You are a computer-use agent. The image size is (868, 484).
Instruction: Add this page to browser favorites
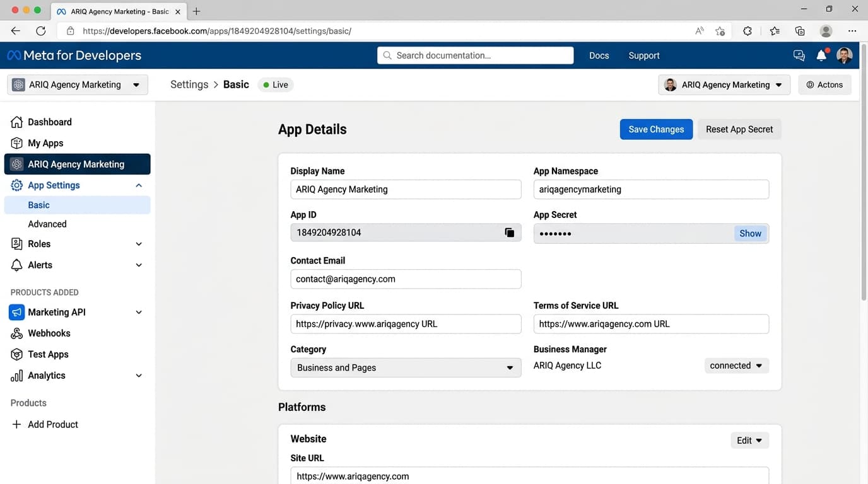[720, 31]
